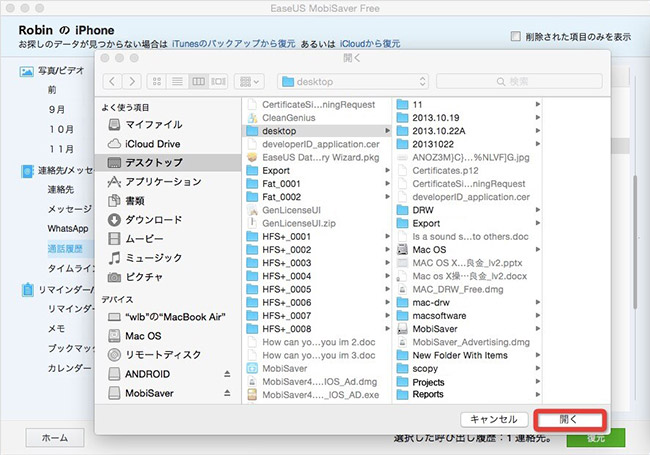
Task: Click the ホーム button in MobiSaver
Action: [55, 438]
